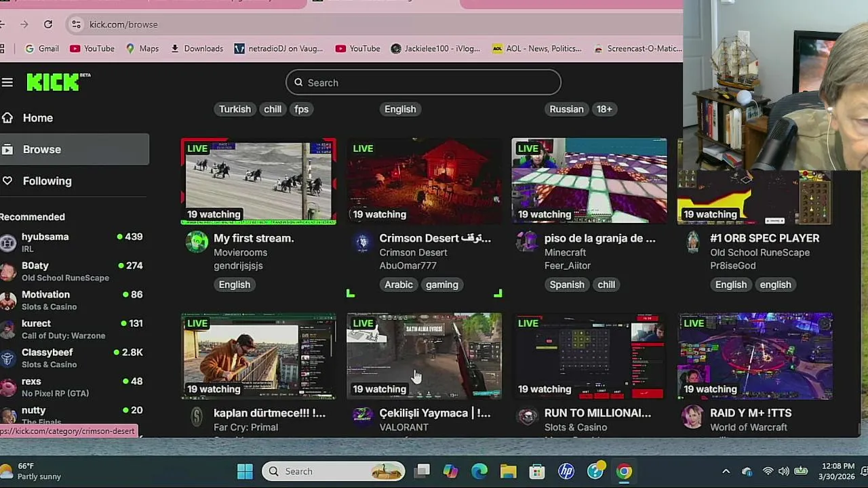Open Screencast-O-Matic bookmark
This screenshot has width=868, height=488.
coord(637,49)
